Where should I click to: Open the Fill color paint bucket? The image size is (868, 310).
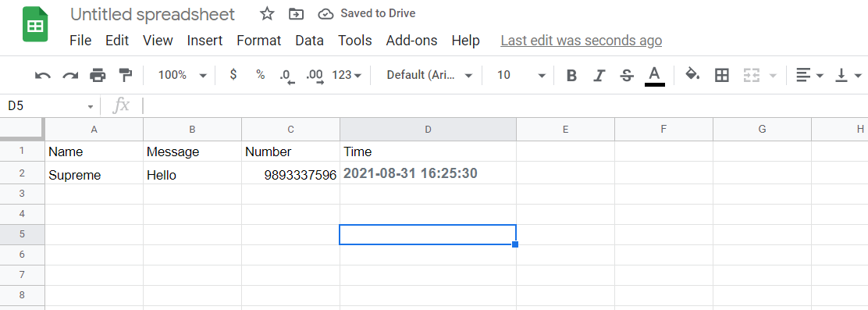pyautogui.click(x=692, y=74)
